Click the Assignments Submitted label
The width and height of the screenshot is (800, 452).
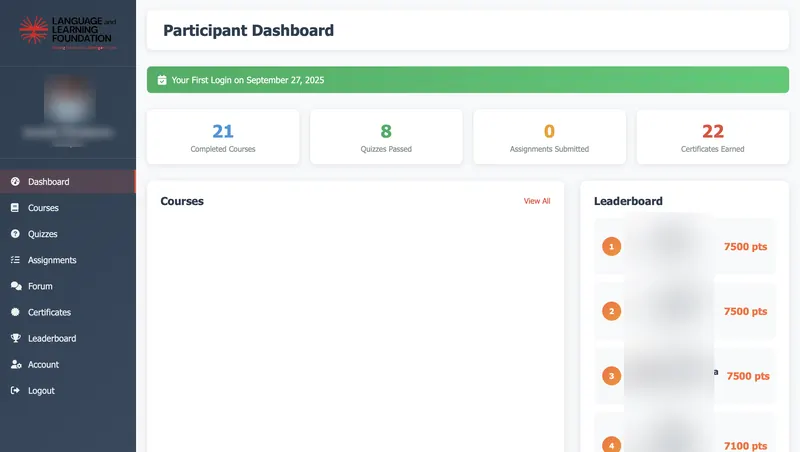(549, 149)
